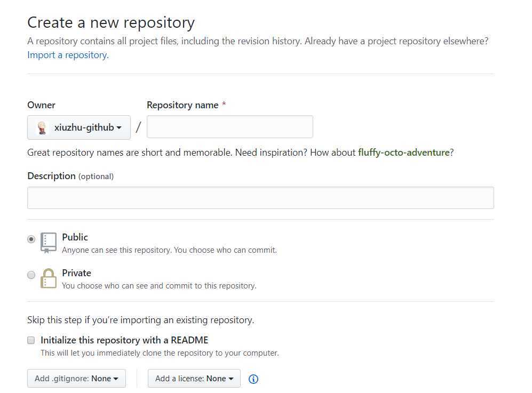532x393 pixels.
Task: Follow the Import a repository link
Action: 68,55
